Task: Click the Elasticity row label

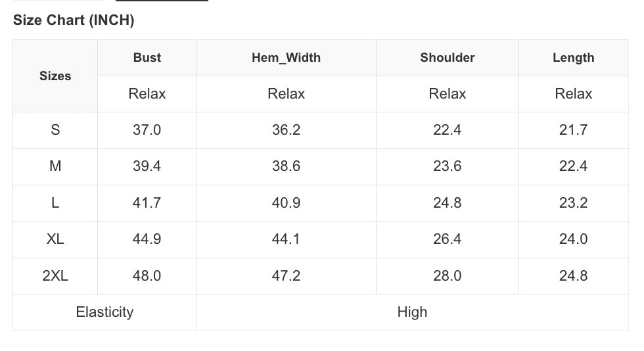Action: pos(104,312)
